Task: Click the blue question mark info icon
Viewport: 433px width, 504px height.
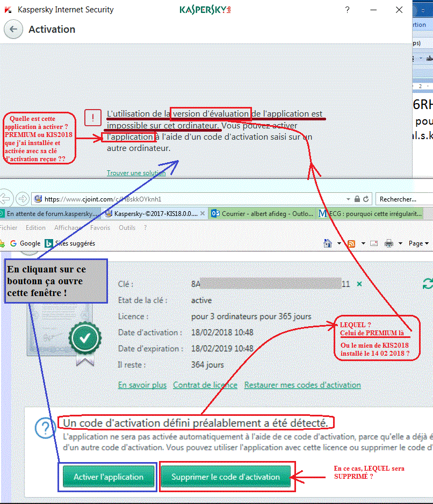Action: point(45,428)
